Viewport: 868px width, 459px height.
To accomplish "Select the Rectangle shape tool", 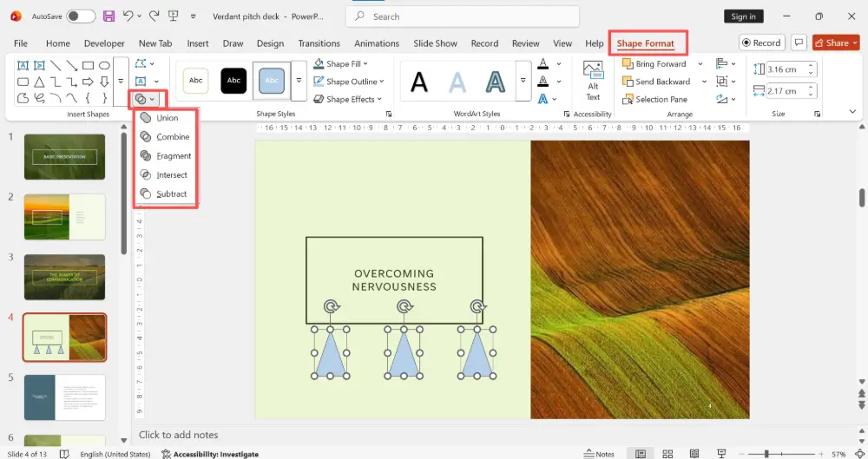I will coord(88,65).
